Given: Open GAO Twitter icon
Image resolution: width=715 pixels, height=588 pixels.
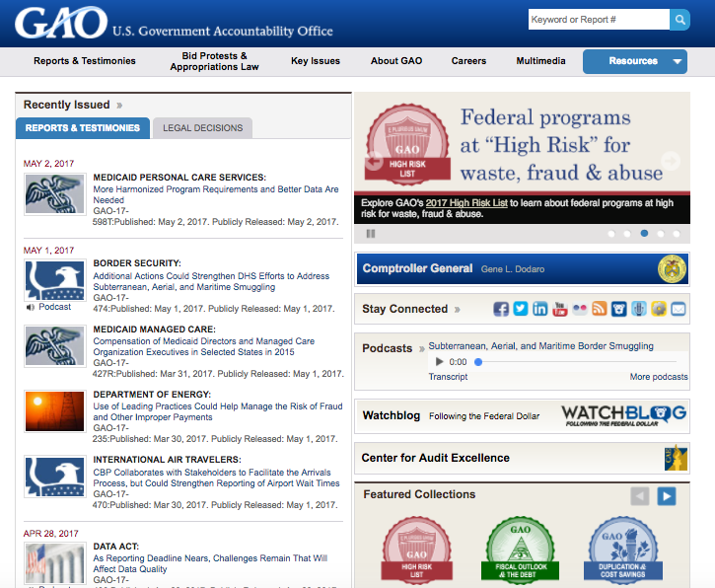Looking at the screenshot, I should [521, 309].
